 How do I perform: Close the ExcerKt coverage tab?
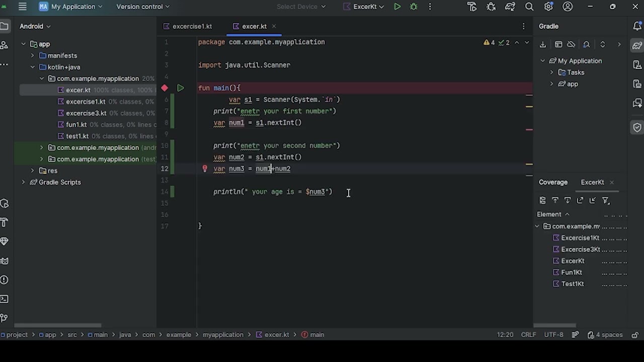(x=612, y=183)
